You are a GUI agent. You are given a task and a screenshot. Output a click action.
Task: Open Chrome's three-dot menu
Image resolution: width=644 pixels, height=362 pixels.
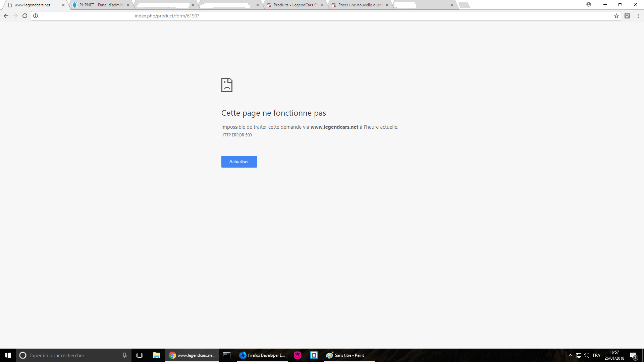[638, 16]
